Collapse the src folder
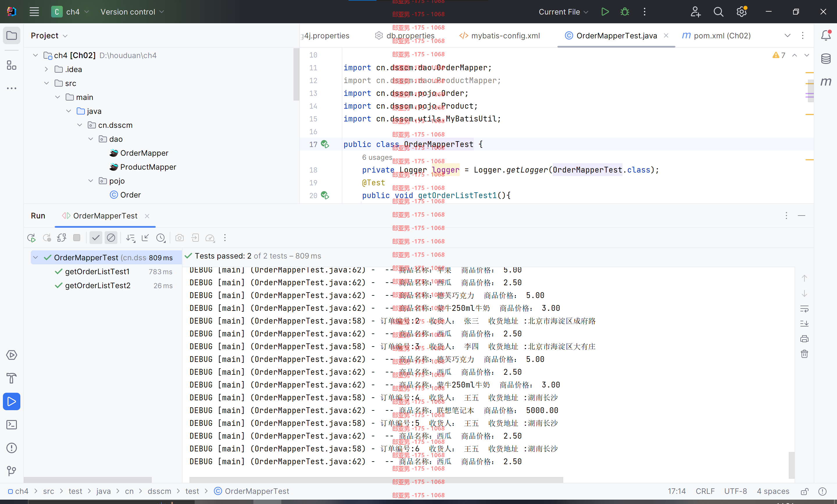The width and height of the screenshot is (837, 504). point(46,83)
